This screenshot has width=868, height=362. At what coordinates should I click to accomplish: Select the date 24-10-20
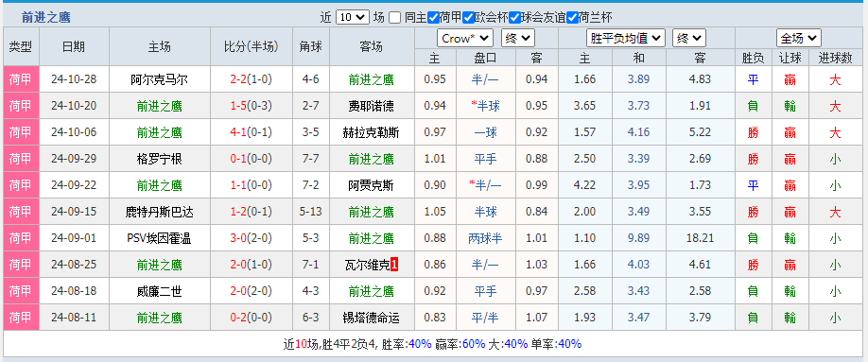pos(74,106)
